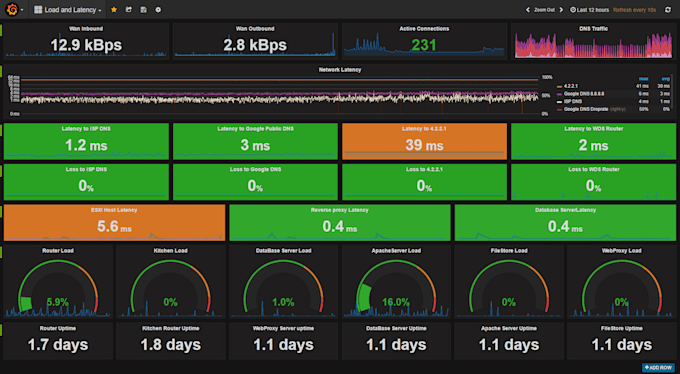The width and height of the screenshot is (680, 374).
Task: Open row handle beside Loss to ISP DNS
Action: 1,171
